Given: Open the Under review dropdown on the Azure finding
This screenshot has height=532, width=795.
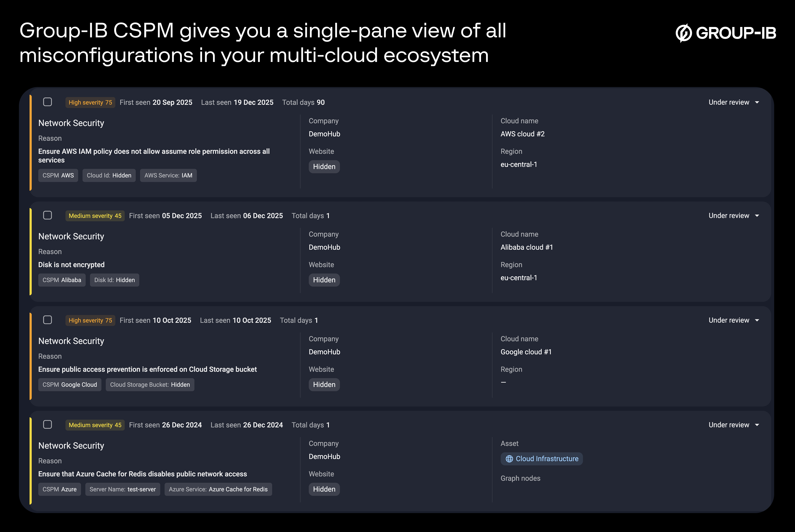Looking at the screenshot, I should [733, 424].
